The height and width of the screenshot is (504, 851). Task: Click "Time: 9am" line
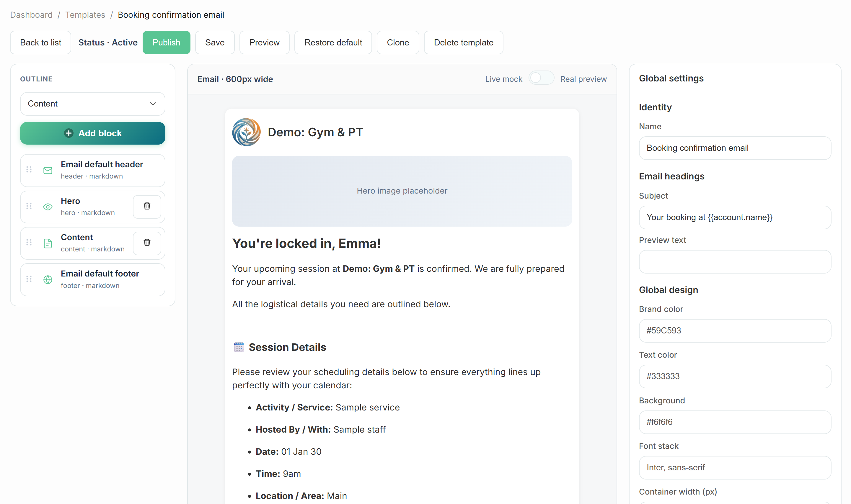(x=278, y=473)
